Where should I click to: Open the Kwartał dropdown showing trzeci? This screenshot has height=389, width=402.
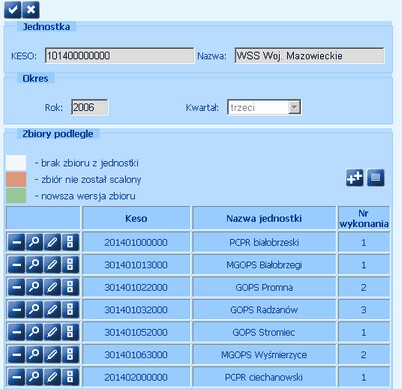coord(264,107)
